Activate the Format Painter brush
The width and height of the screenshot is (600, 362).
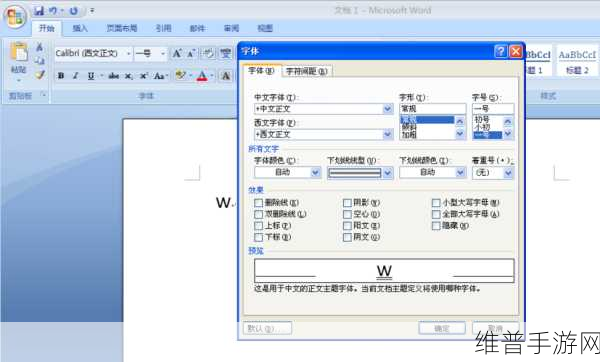pyautogui.click(x=39, y=75)
